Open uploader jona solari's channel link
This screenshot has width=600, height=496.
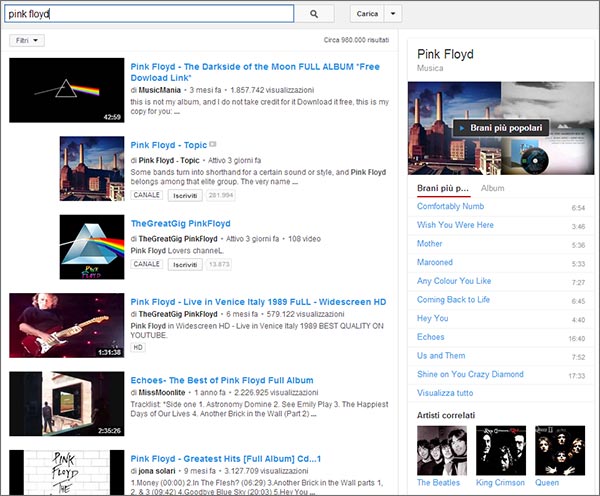pos(157,471)
